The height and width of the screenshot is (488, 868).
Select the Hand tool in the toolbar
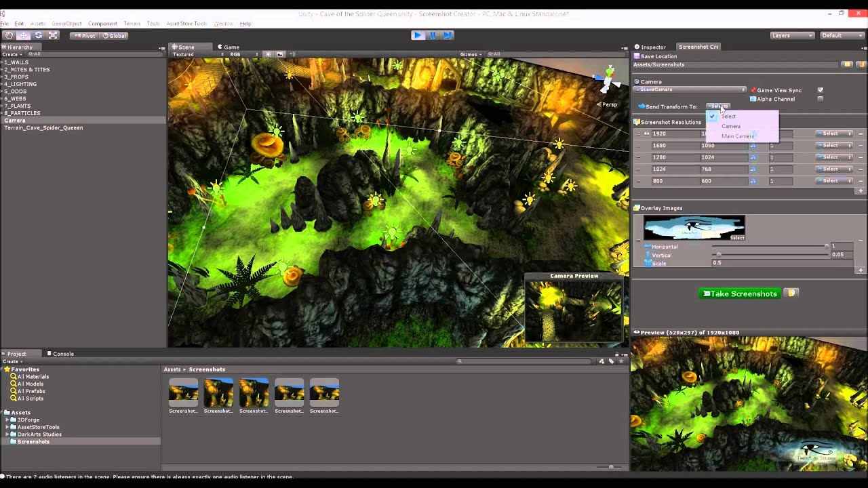[x=9, y=35]
